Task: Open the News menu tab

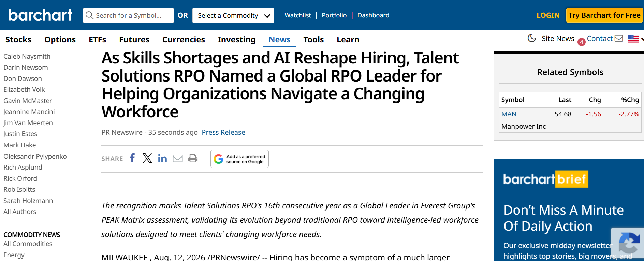Action: coord(280,40)
